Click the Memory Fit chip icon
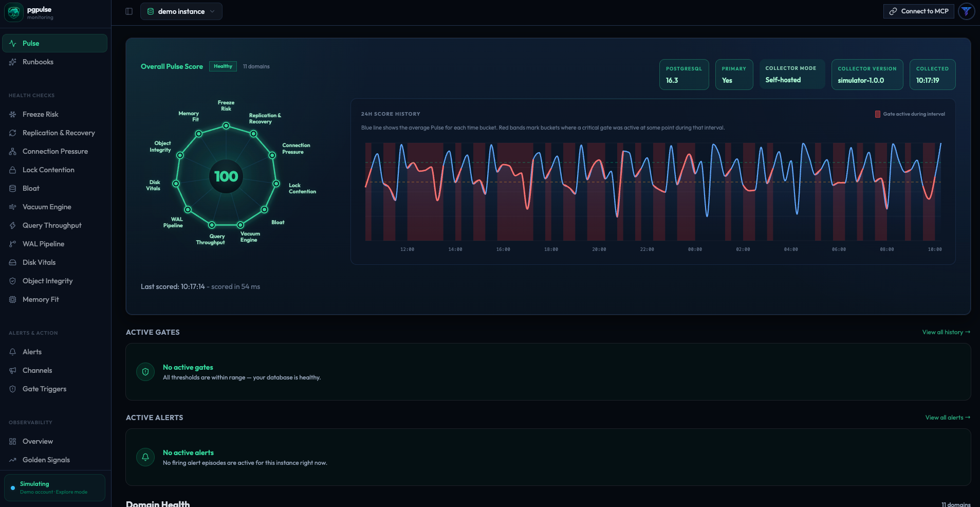 13,299
